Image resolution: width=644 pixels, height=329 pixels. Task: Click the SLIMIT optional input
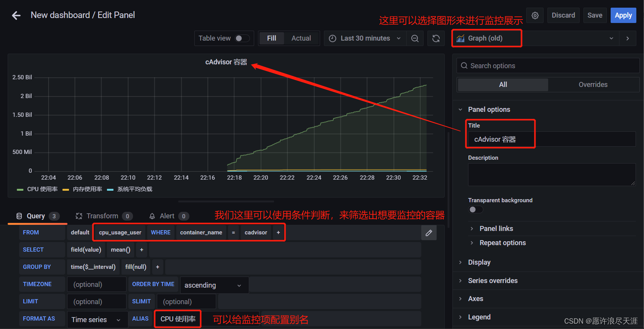click(186, 302)
